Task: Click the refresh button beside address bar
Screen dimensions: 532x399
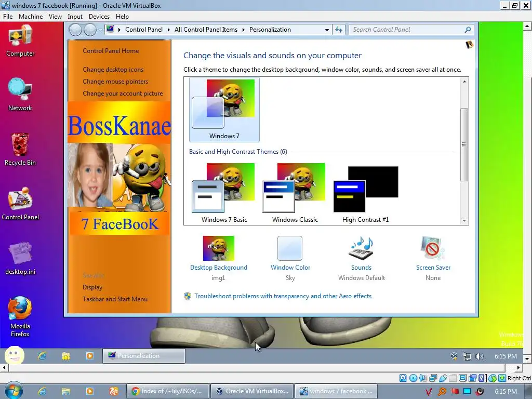Action: [x=339, y=30]
